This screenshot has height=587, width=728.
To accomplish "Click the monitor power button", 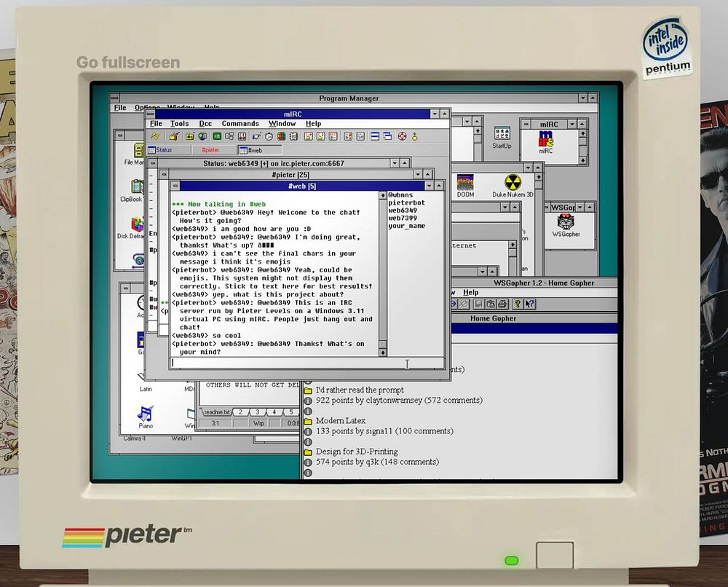I will point(554,554).
